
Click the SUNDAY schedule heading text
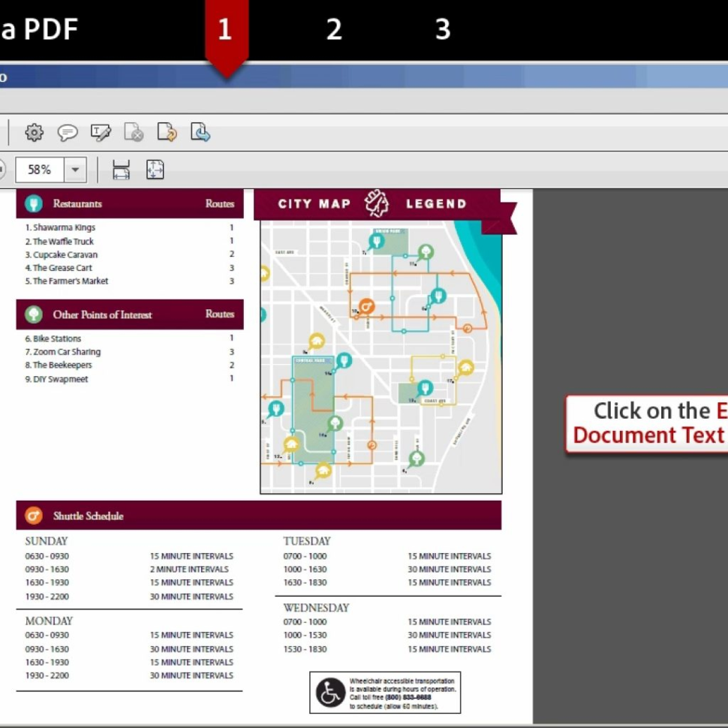coord(47,541)
